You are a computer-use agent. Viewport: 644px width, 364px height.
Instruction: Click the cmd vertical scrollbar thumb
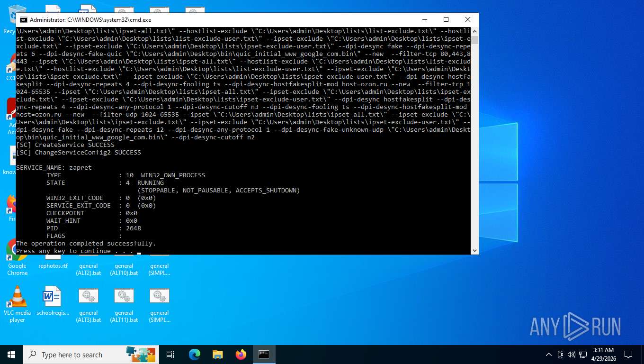(474, 40)
